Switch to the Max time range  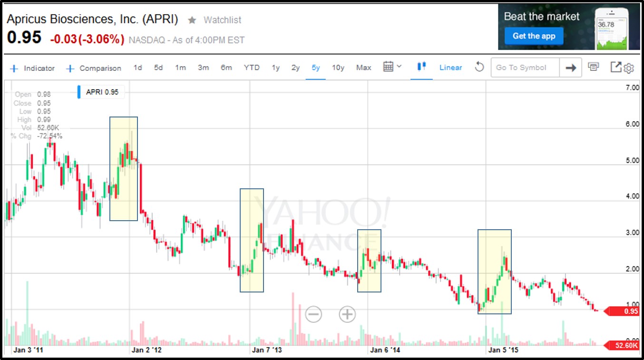[363, 68]
